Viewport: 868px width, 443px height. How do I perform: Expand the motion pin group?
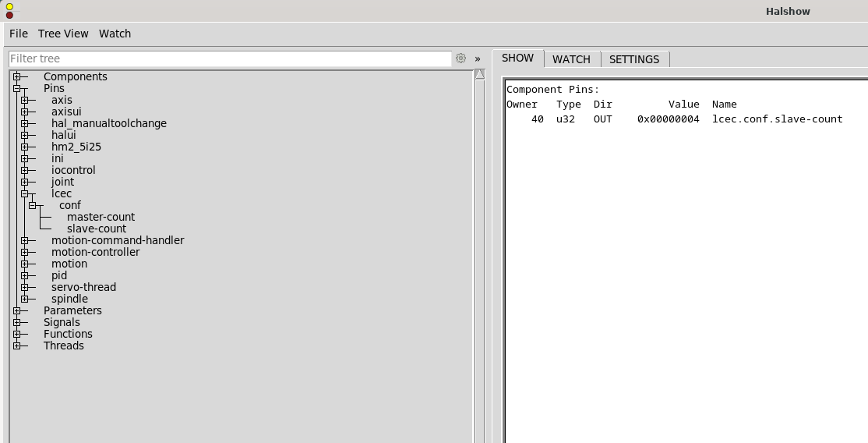(24, 264)
